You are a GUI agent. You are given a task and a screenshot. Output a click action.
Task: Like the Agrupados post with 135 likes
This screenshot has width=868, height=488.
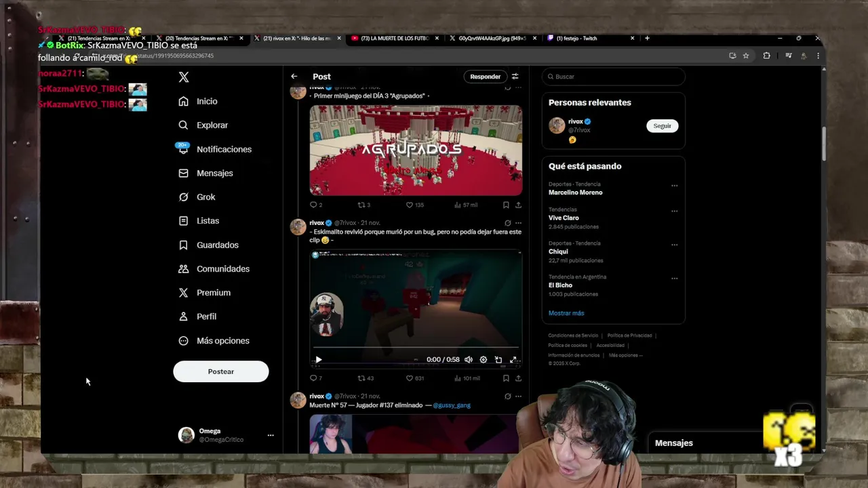point(414,205)
